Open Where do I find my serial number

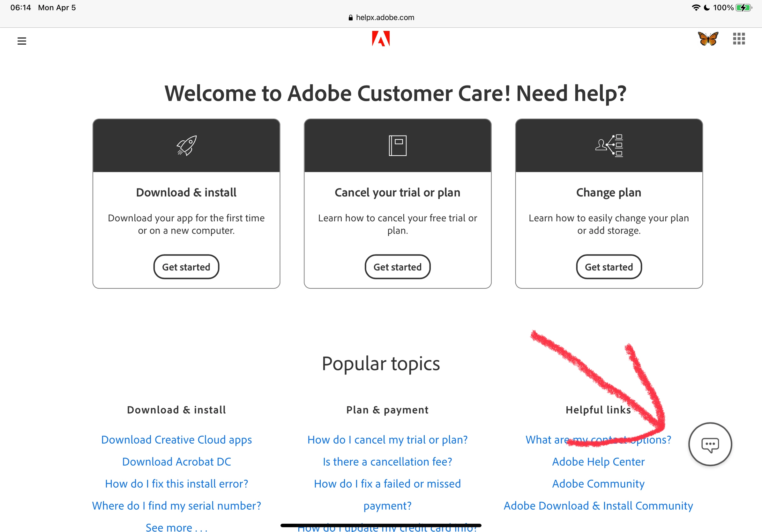[x=176, y=506]
